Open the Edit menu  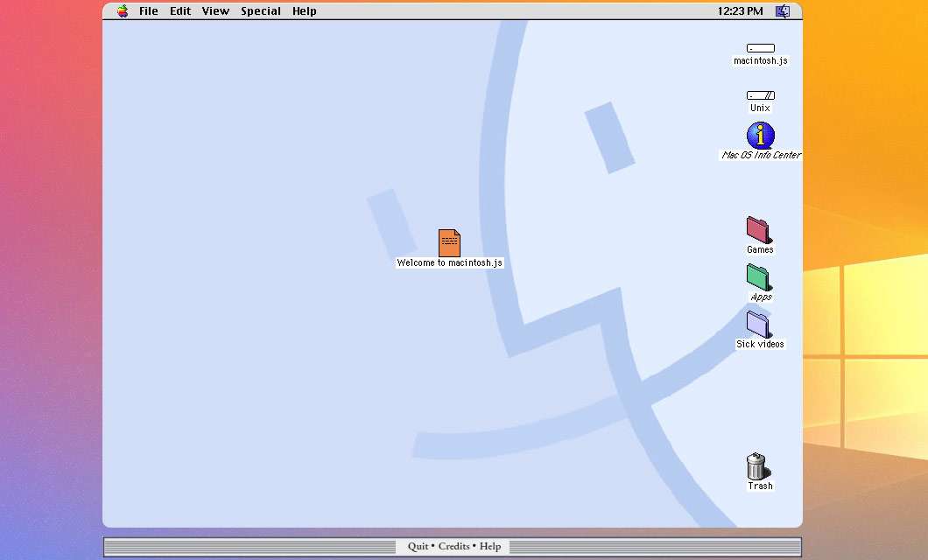tap(180, 11)
